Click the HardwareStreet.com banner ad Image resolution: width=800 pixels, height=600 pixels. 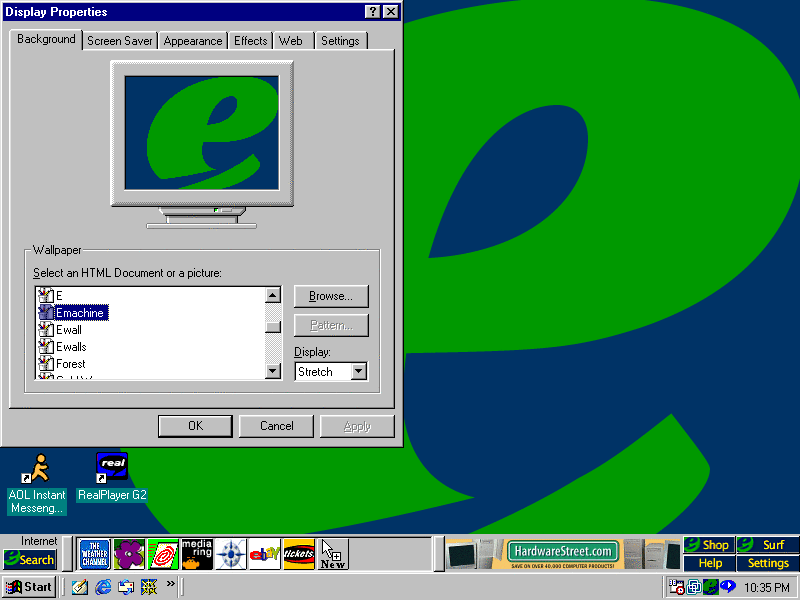coord(560,552)
